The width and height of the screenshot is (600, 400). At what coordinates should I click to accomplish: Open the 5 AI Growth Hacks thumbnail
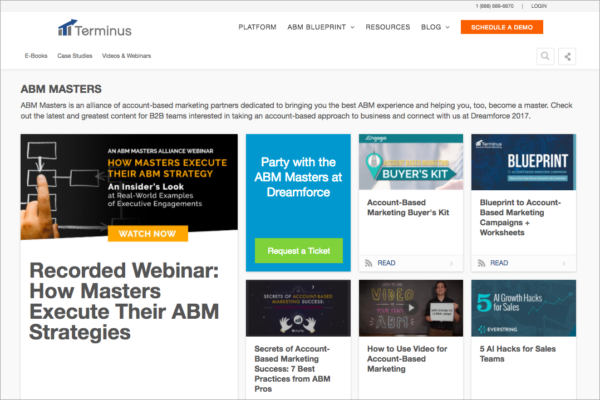(x=523, y=308)
